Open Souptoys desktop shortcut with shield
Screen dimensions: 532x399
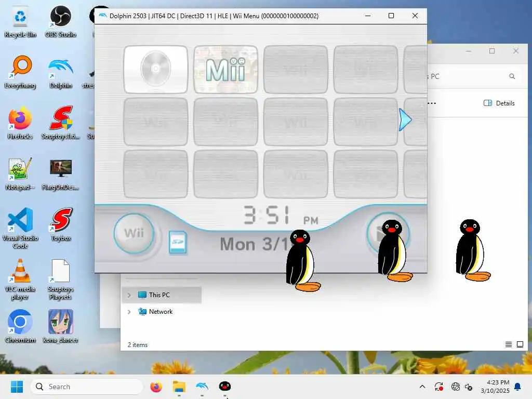60,123
